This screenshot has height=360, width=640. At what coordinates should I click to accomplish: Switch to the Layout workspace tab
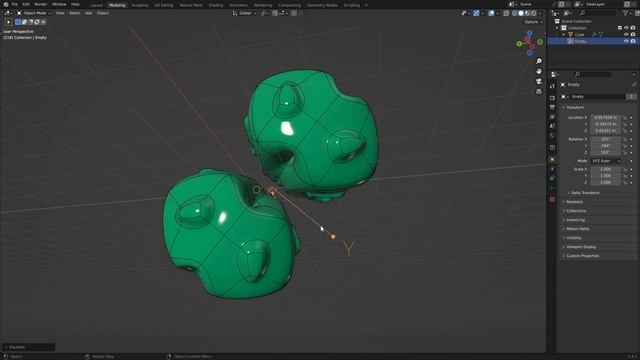(x=97, y=5)
